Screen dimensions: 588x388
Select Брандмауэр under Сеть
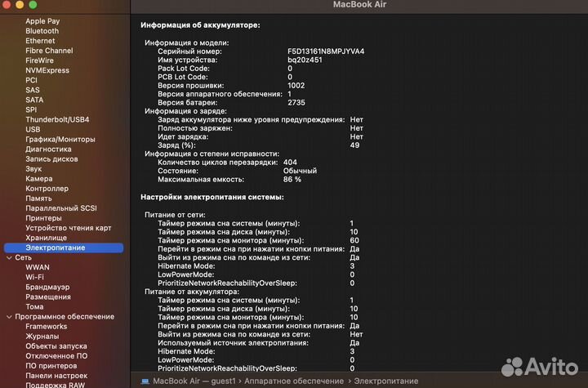(47, 287)
